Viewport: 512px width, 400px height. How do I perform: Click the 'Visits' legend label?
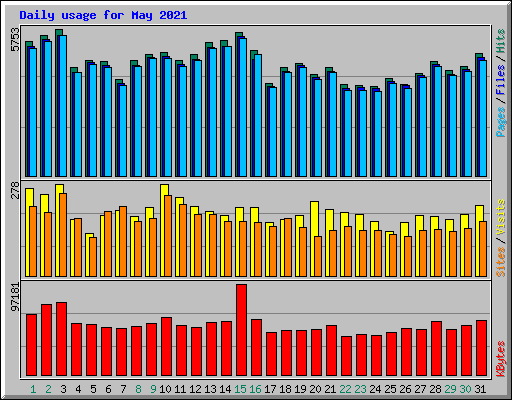tap(500, 218)
